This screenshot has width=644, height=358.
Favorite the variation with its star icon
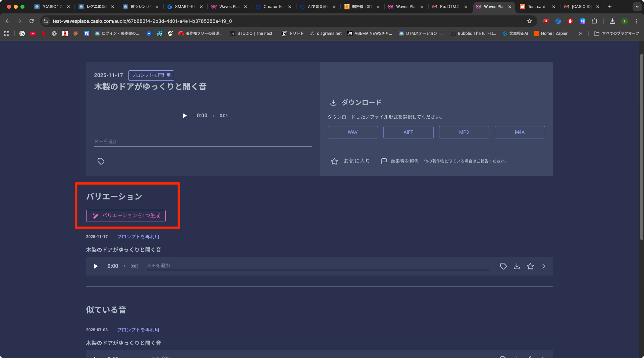tap(530, 266)
